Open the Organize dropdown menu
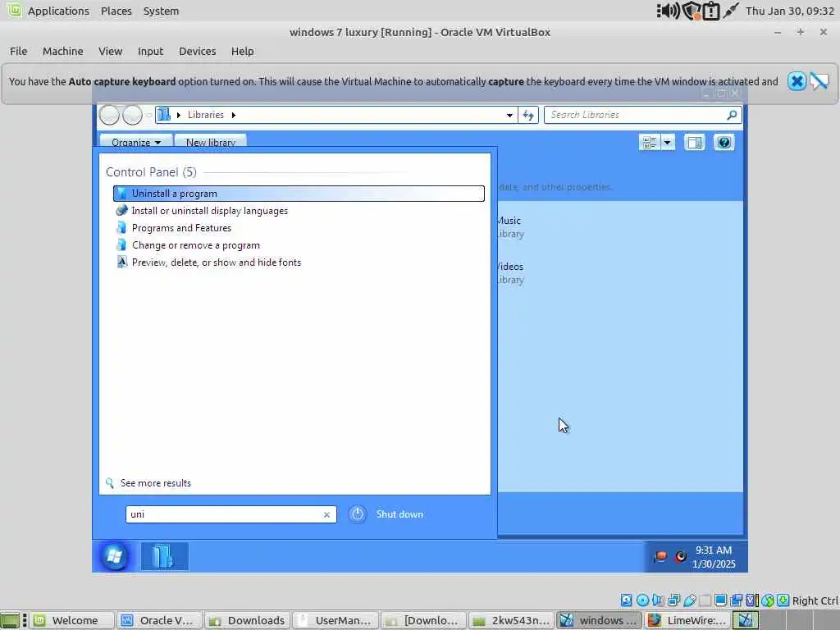Screen dimensions: 840x630 pyautogui.click(x=136, y=141)
